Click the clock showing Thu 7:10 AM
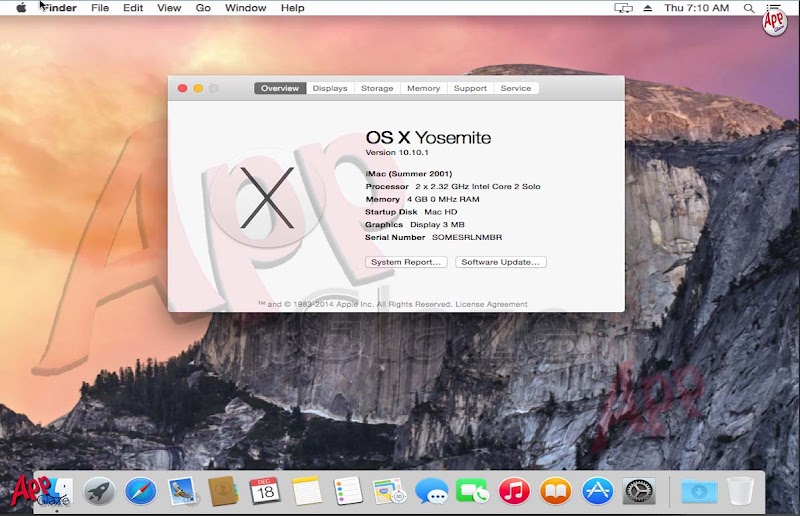 coord(696,8)
